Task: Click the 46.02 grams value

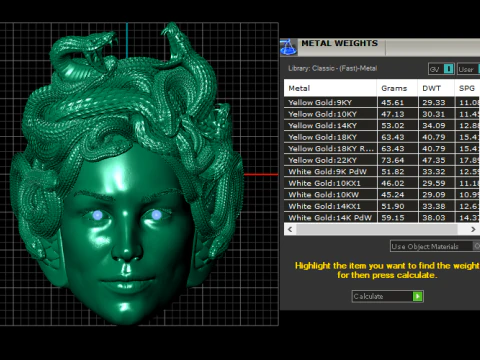Action: [392, 183]
